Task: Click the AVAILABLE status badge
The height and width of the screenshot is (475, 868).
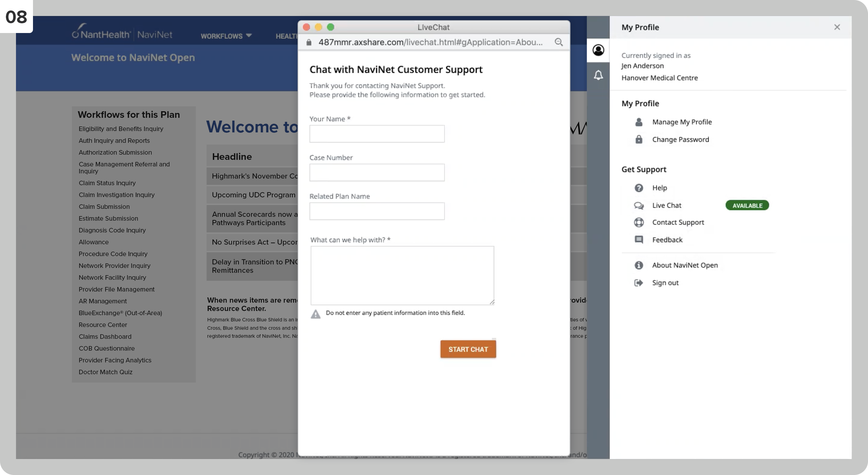Action: 747,205
